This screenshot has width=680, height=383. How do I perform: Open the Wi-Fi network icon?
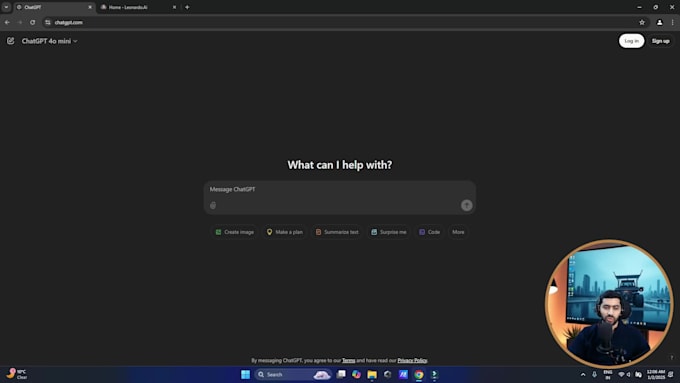point(621,374)
